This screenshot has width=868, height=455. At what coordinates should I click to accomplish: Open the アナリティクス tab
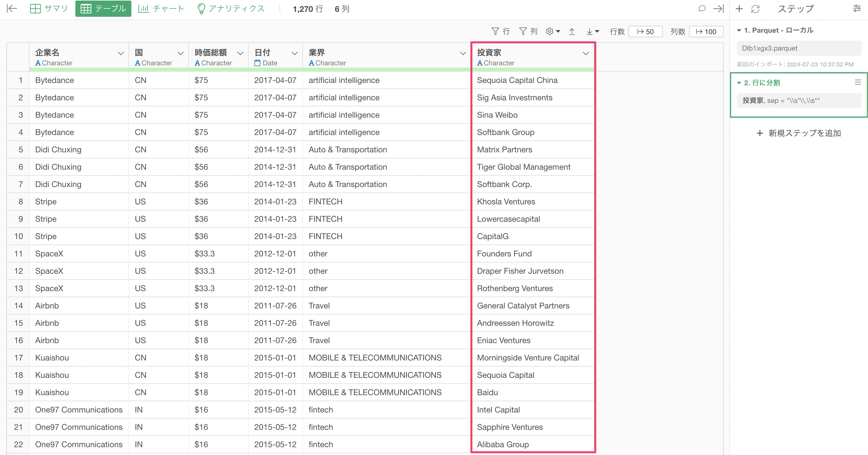(x=231, y=8)
